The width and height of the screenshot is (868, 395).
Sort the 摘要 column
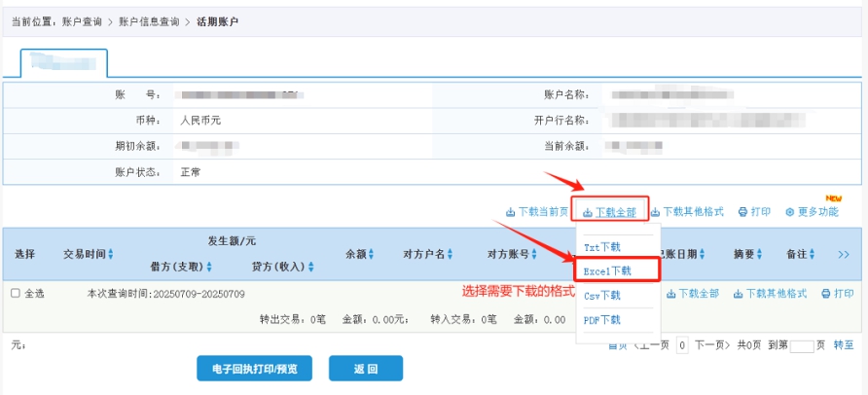point(759,254)
